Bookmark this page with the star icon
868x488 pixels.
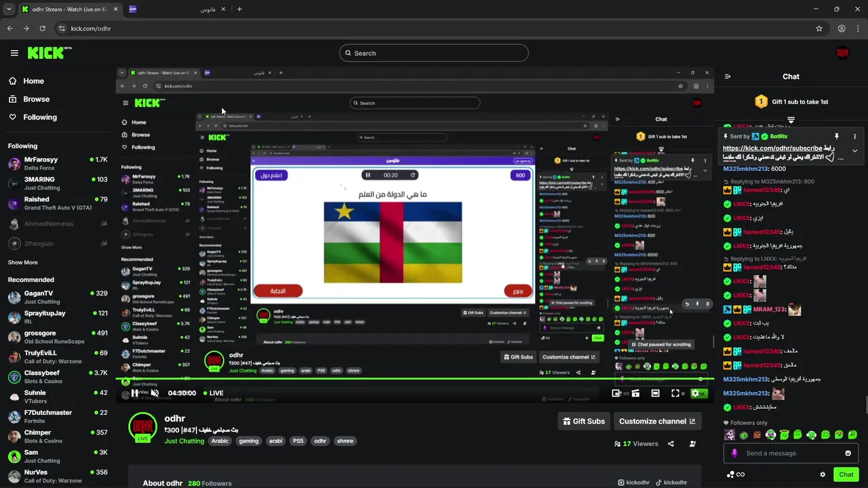819,28
